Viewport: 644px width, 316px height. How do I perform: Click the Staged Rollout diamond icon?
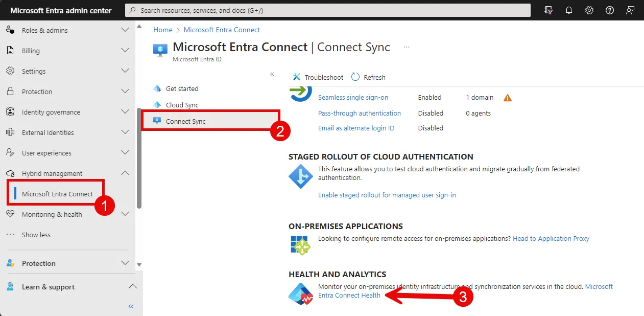(x=301, y=176)
